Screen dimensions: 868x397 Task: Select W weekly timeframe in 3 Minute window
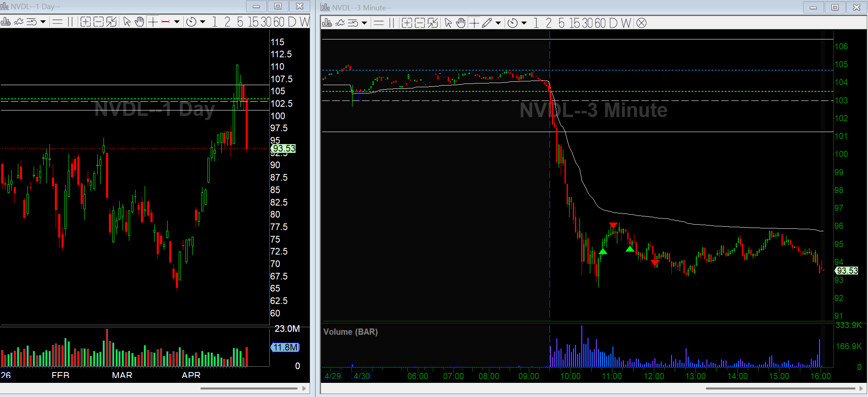pyautogui.click(x=626, y=23)
